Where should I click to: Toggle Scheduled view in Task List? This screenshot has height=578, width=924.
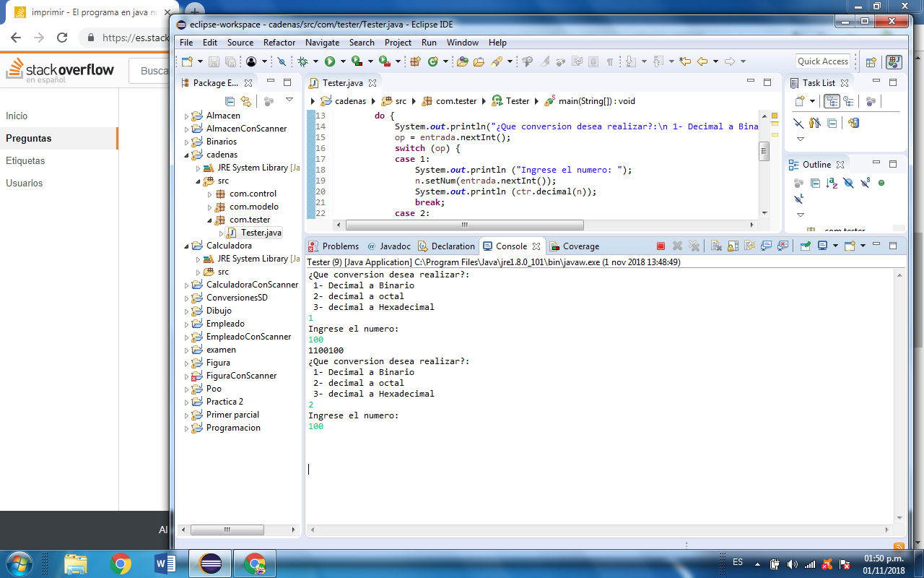click(x=849, y=101)
